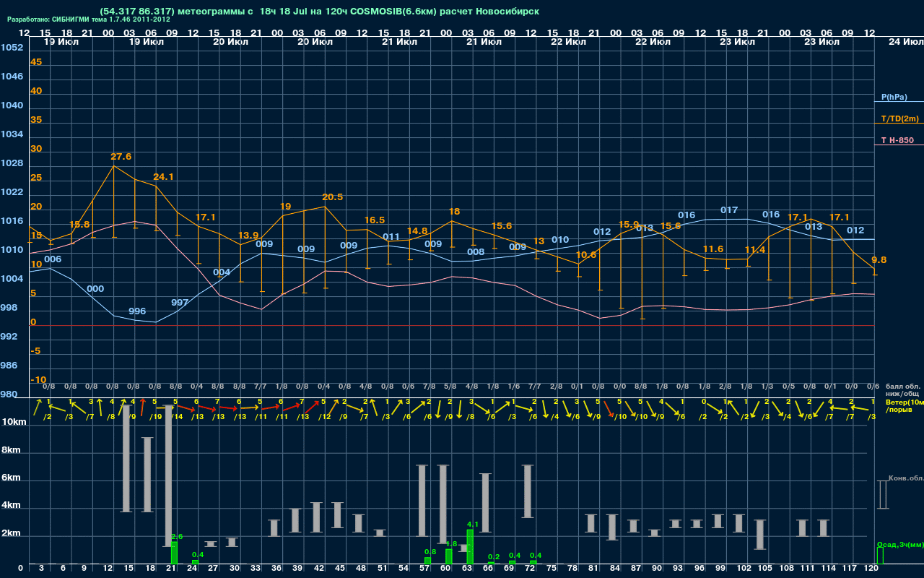Viewport: 924px width, 578px height.
Task: Click the 15.9 temperature label
Action: tap(629, 225)
